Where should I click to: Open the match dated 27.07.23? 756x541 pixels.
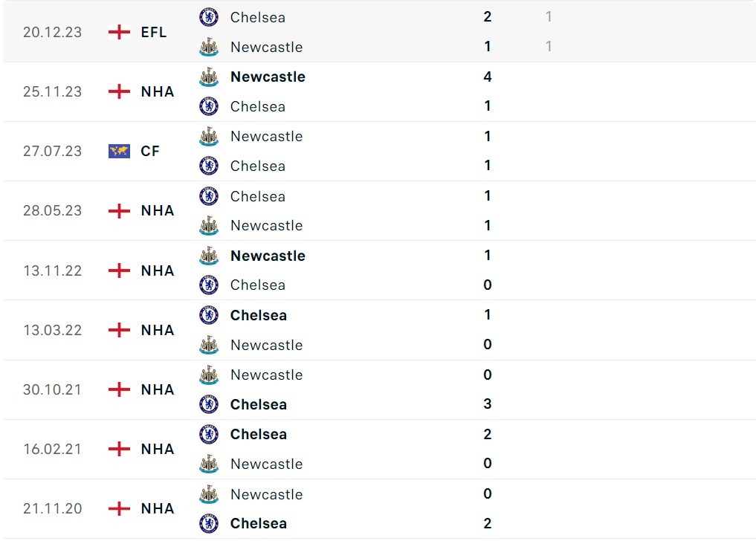tap(52, 151)
